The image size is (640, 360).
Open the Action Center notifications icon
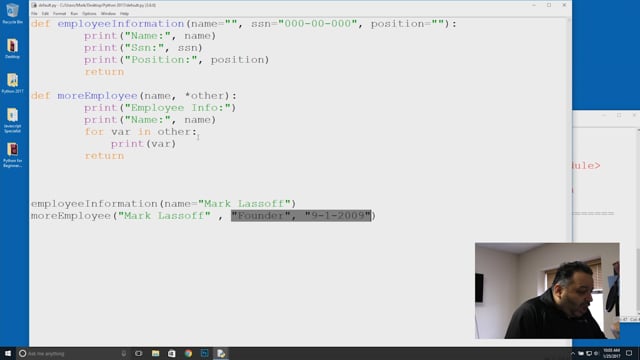point(629,353)
